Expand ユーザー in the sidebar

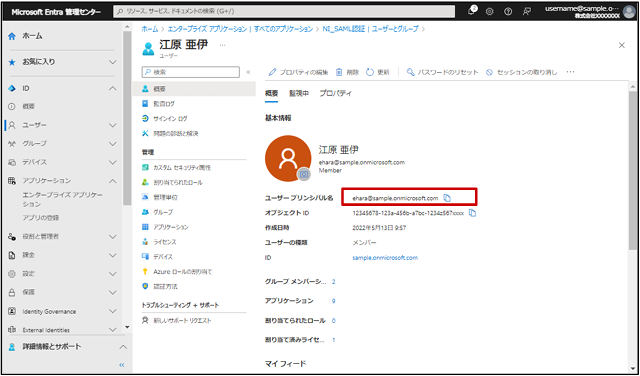113,125
